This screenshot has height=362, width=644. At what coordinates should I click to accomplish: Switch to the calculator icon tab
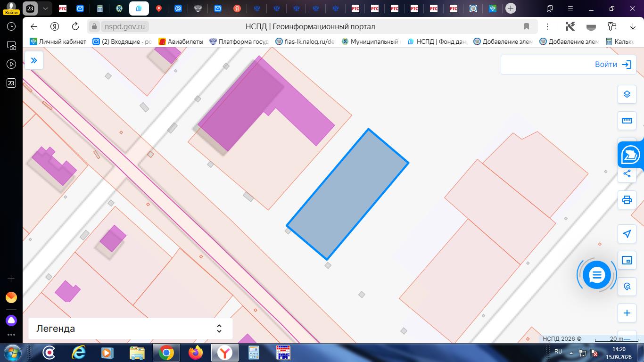[x=99, y=8]
